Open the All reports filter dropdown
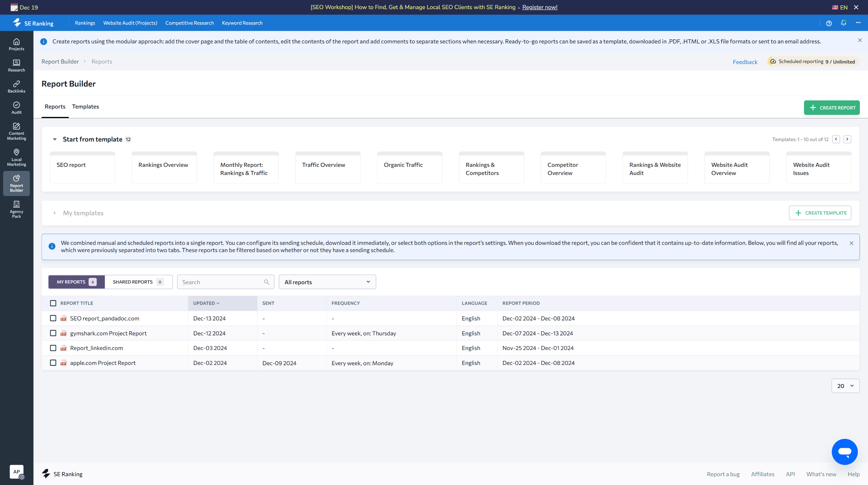The image size is (868, 485). click(x=327, y=282)
